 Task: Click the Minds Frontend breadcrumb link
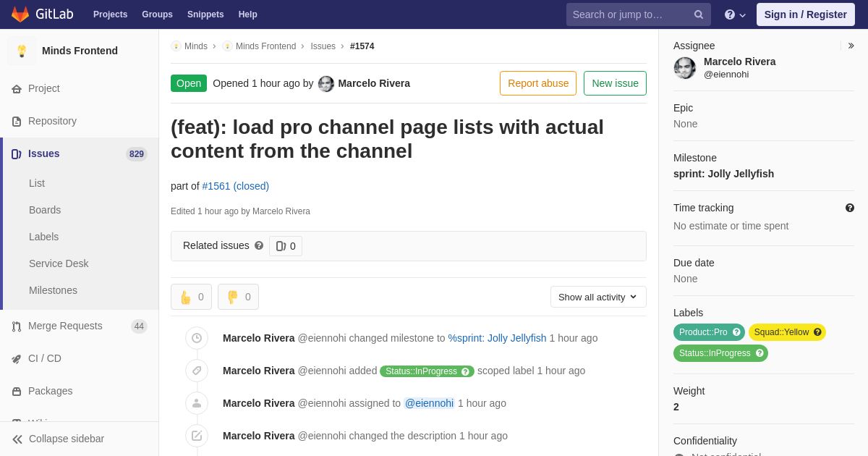pyautogui.click(x=265, y=46)
